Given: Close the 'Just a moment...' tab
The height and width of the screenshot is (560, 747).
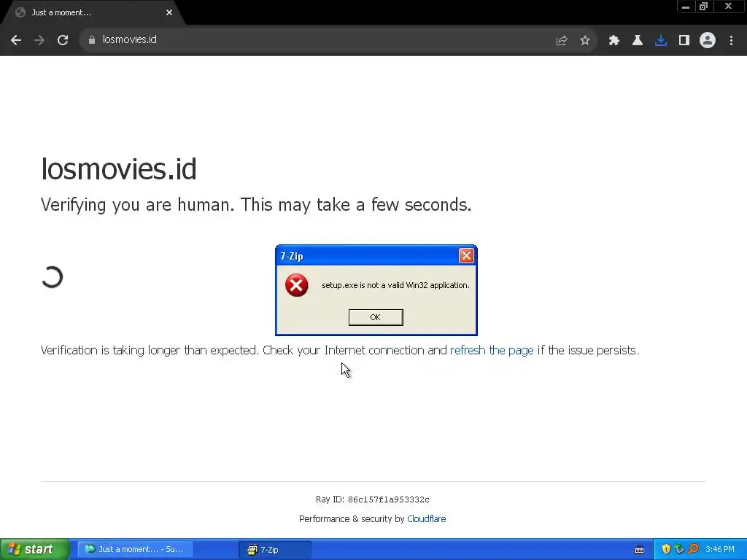Looking at the screenshot, I should point(169,13).
